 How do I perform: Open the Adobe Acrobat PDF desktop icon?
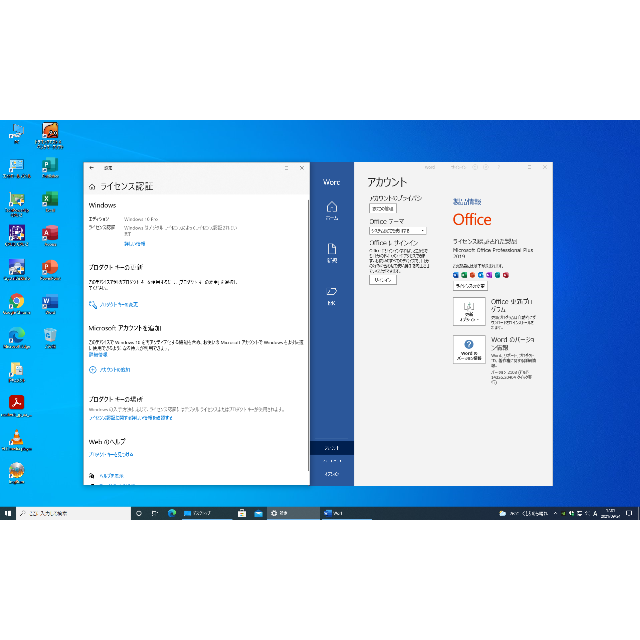17,406
